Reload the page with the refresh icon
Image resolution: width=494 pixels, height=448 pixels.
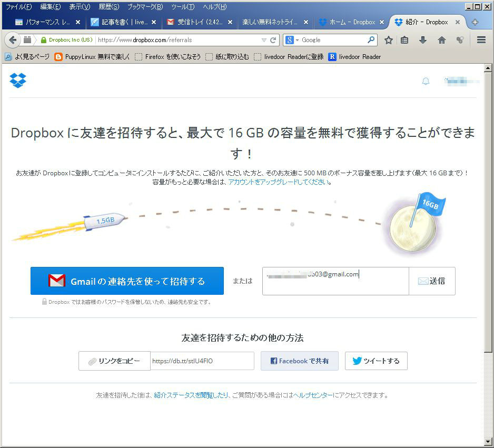pos(273,40)
